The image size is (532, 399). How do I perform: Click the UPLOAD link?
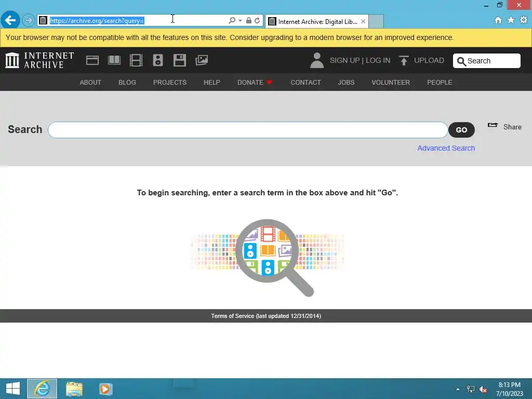(x=429, y=60)
